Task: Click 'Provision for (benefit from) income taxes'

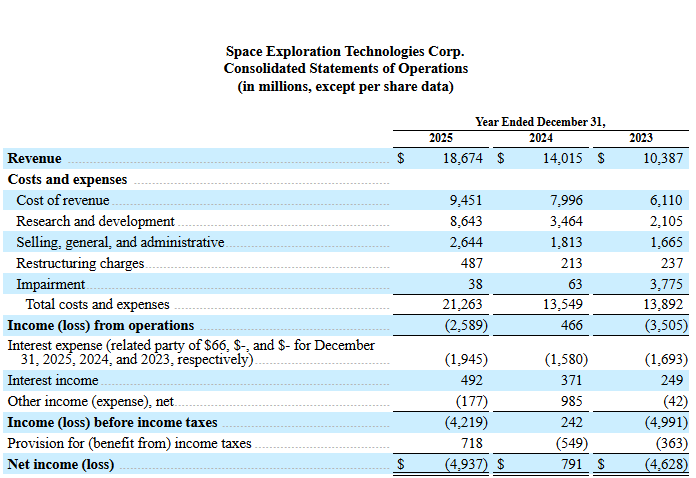Action: [x=129, y=443]
